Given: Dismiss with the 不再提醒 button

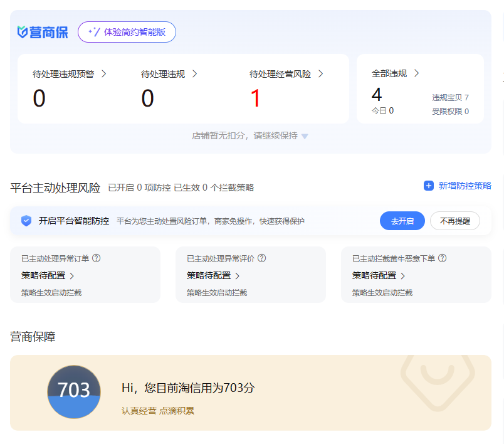Looking at the screenshot, I should (x=454, y=221).
